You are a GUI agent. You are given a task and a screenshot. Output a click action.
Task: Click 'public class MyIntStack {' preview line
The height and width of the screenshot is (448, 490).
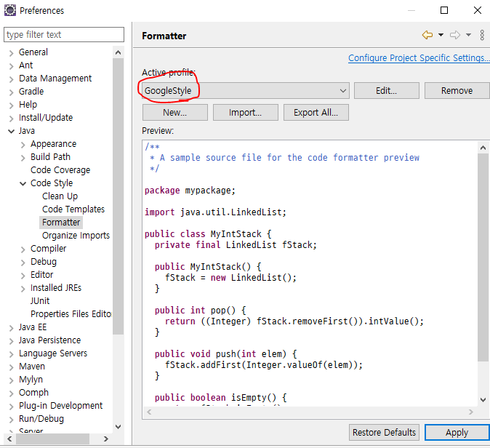point(208,234)
